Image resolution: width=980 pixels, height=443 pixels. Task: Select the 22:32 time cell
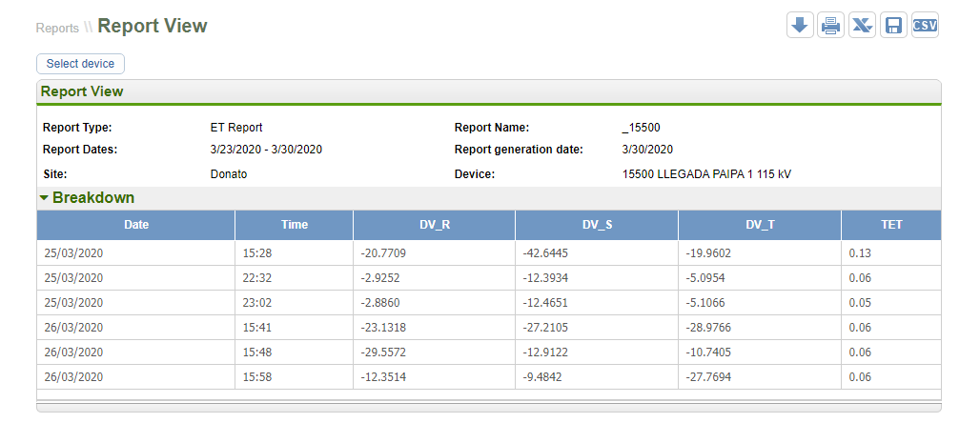294,277
